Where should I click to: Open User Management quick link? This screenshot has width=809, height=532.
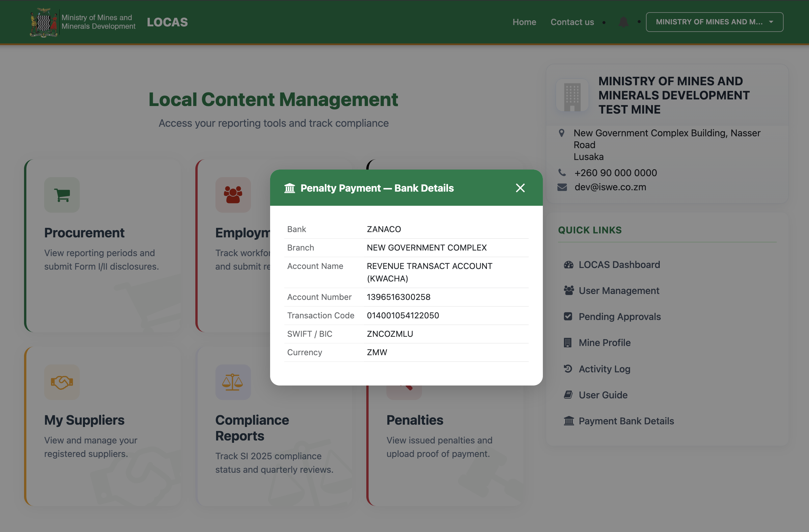click(x=619, y=291)
